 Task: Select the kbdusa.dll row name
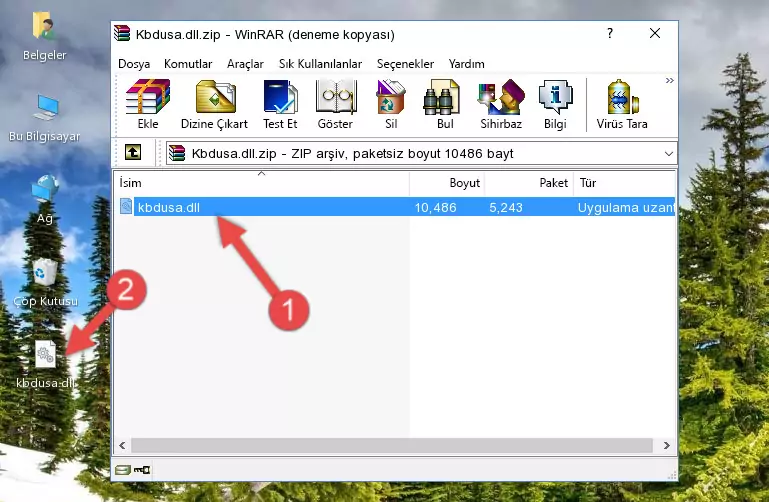[x=168, y=207]
